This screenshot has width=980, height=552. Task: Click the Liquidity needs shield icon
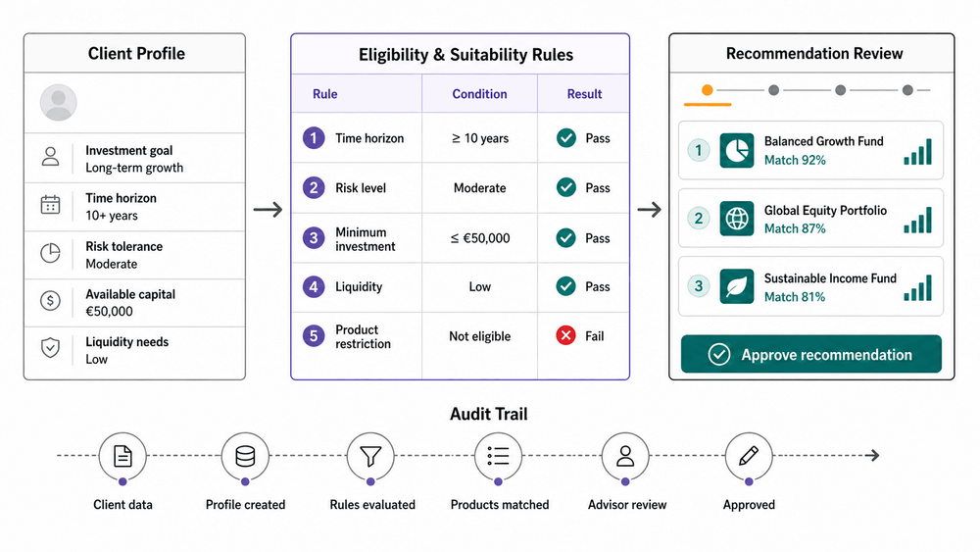[x=51, y=348]
